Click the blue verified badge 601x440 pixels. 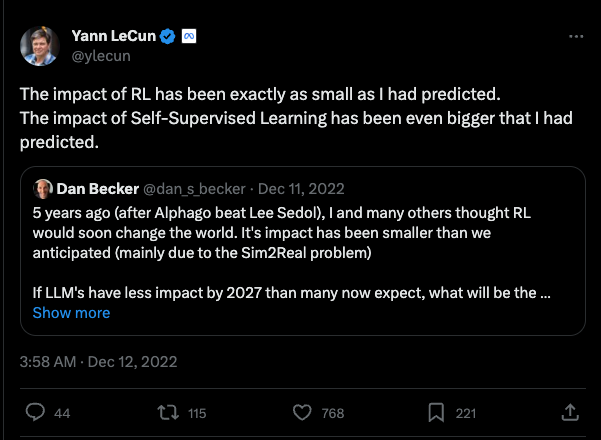(167, 36)
